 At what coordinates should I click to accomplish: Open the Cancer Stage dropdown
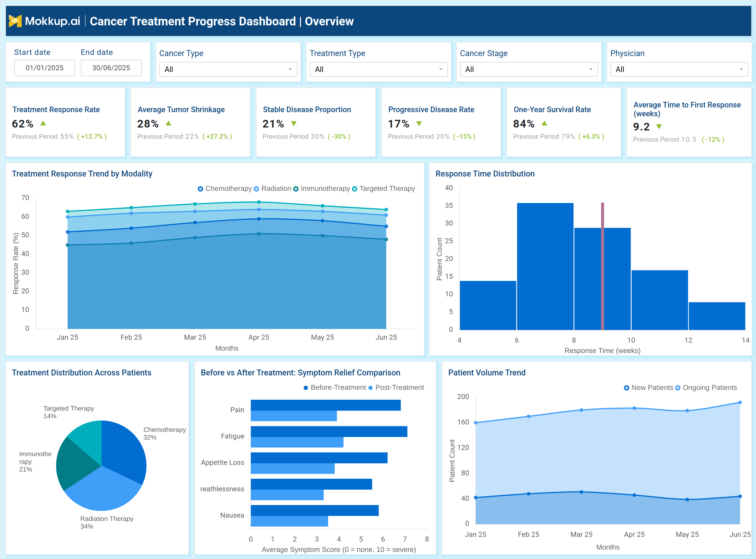coord(529,69)
